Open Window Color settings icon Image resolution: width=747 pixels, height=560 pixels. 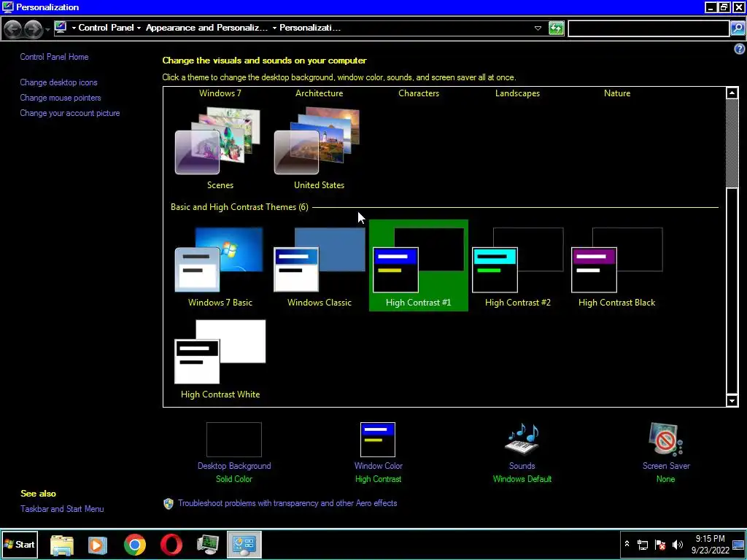pos(378,440)
